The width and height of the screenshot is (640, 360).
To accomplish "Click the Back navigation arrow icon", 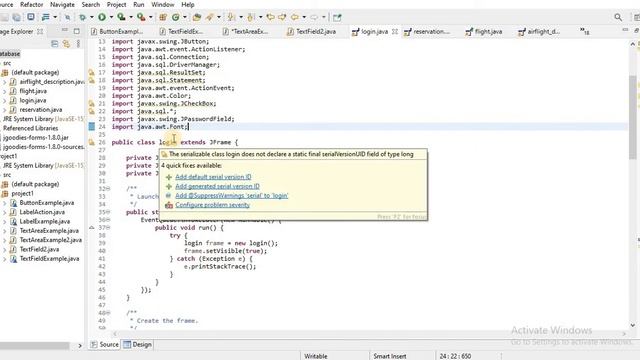I will (x=294, y=17).
